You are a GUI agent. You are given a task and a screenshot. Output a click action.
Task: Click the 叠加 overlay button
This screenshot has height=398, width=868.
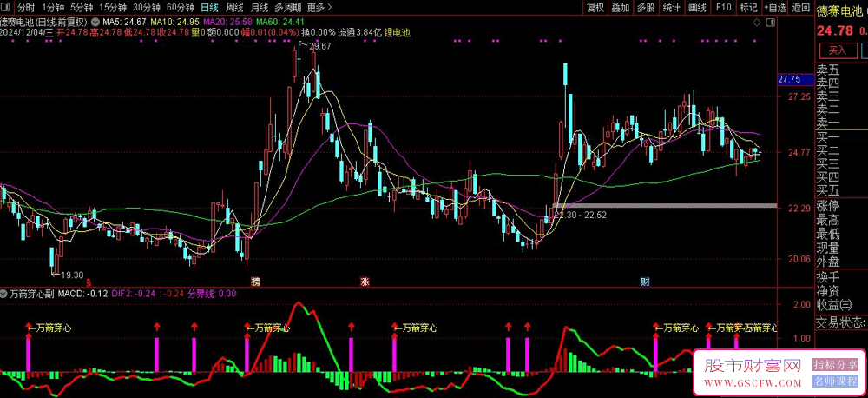click(x=620, y=8)
